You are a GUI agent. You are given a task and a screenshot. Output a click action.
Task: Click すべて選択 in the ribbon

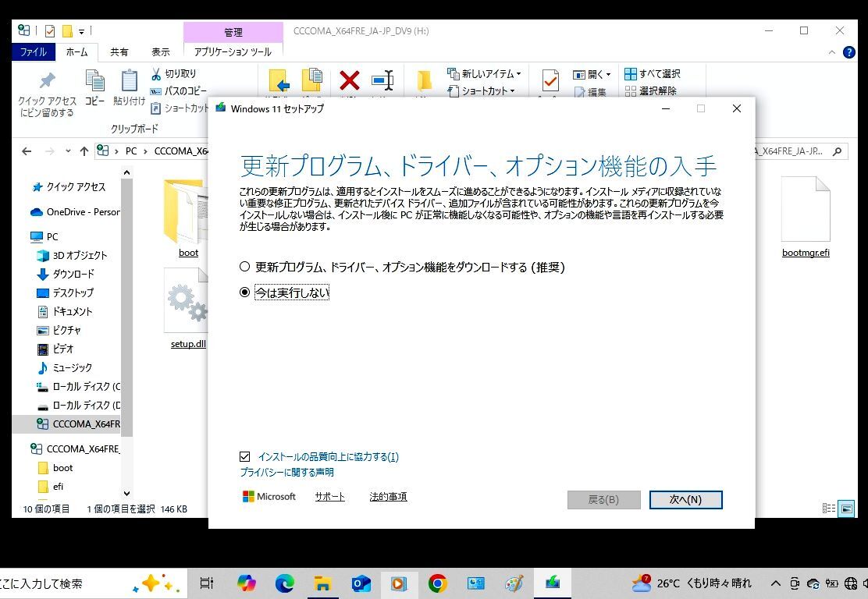coord(652,73)
